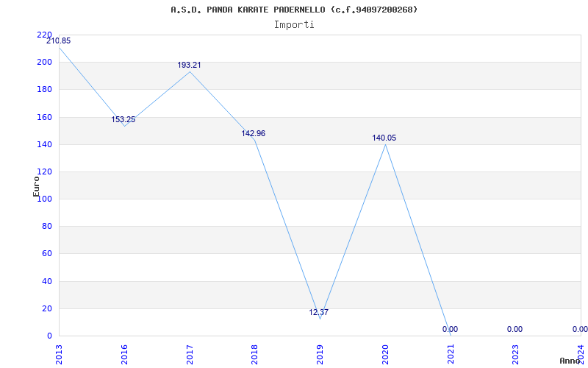Click the 2024 x-axis label
Screen dimensions: 588x368
click(581, 355)
